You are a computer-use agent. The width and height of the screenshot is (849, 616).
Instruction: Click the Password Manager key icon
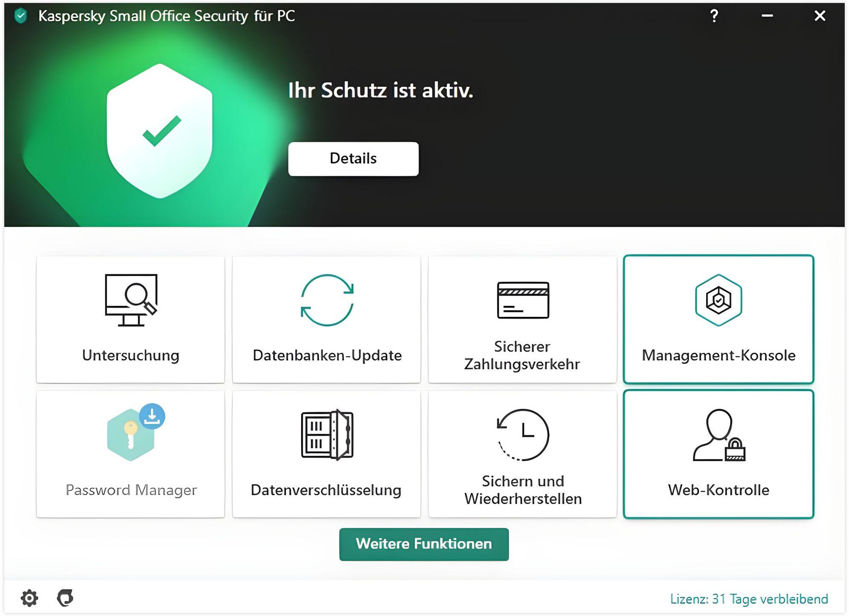point(131,435)
